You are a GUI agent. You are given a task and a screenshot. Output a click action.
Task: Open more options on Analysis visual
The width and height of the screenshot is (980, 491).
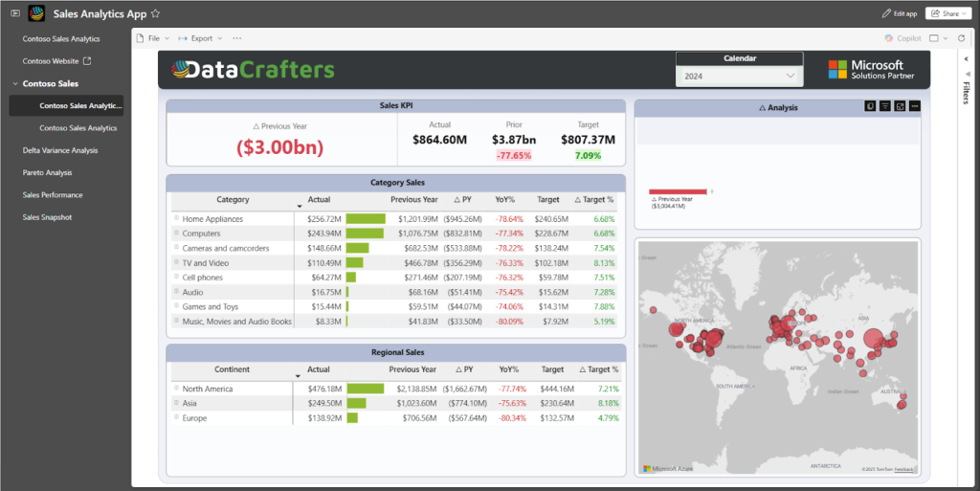915,106
